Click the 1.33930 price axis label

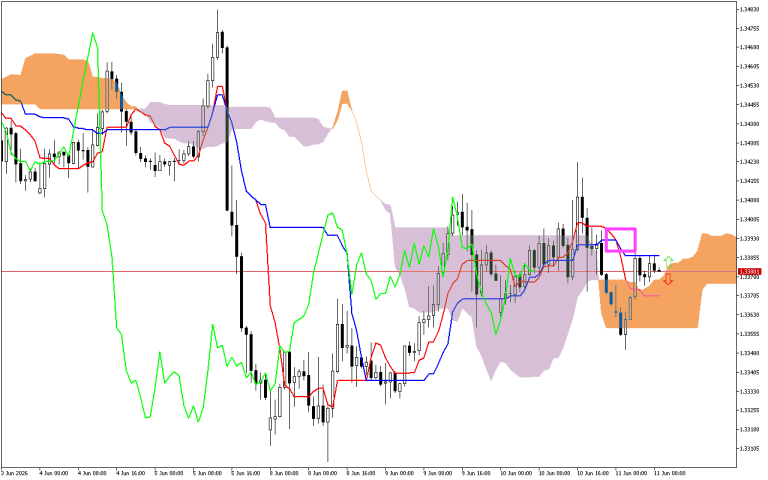750,239
